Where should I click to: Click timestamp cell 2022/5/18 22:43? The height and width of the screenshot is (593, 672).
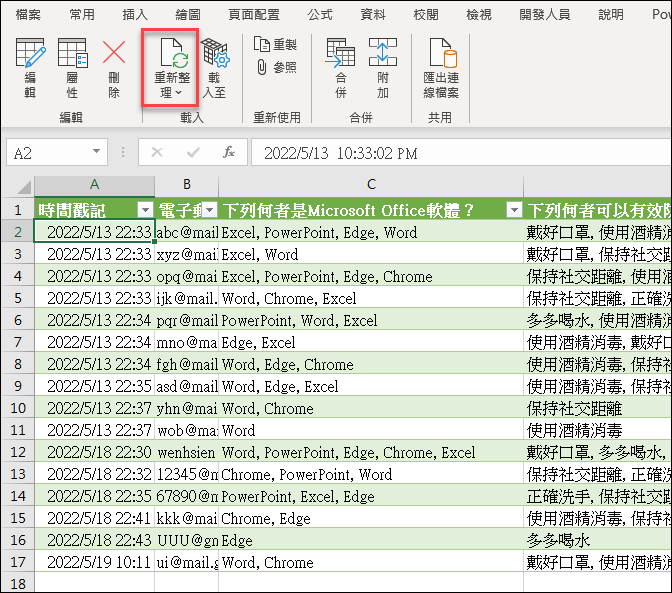click(94, 540)
